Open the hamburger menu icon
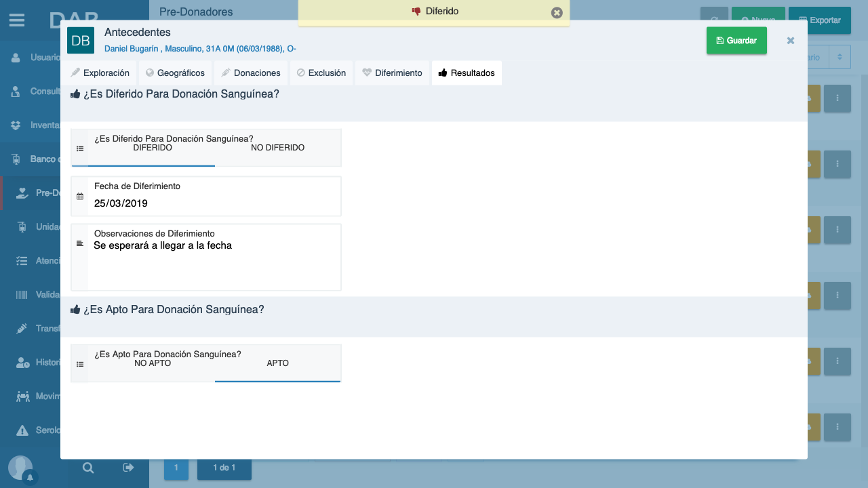 17,20
